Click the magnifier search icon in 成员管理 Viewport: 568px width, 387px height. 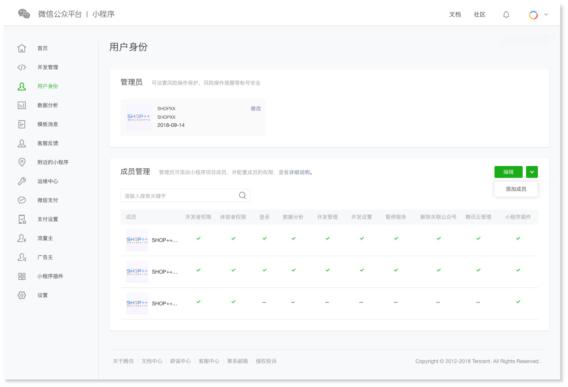click(242, 195)
